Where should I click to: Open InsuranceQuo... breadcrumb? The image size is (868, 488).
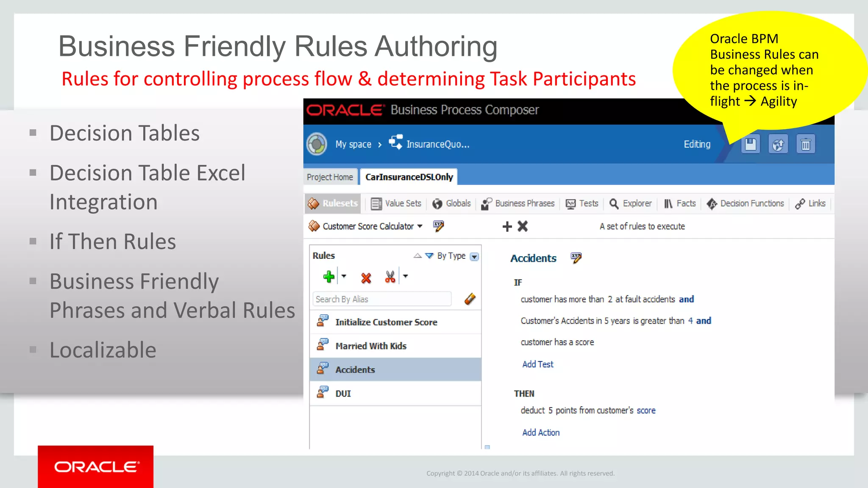click(x=438, y=144)
